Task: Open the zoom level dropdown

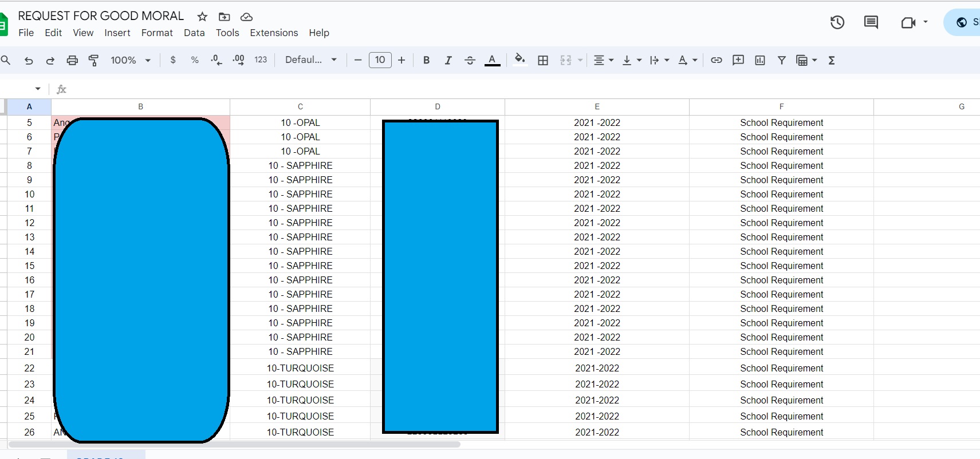Action: (x=131, y=60)
